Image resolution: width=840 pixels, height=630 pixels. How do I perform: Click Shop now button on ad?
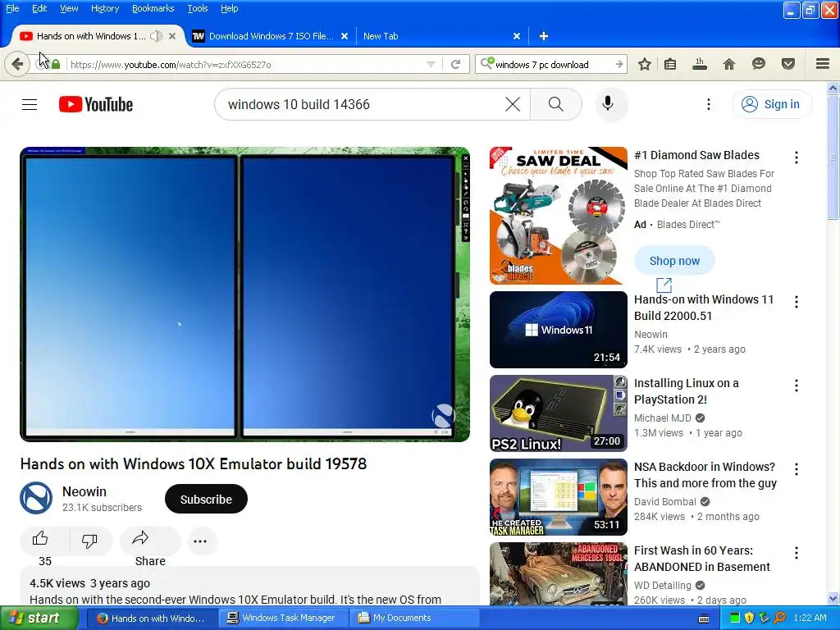coord(674,261)
